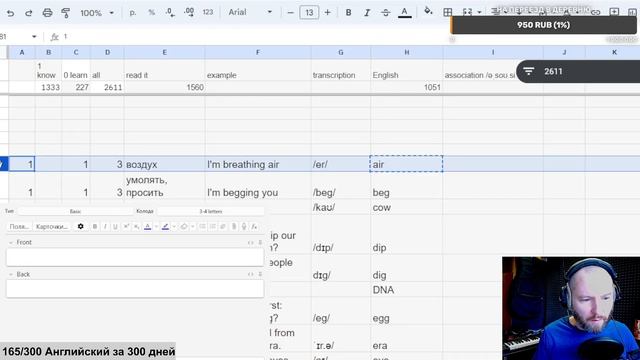The height and width of the screenshot is (360, 640).
Task: Activate the paint format roller tool
Action: (65, 13)
